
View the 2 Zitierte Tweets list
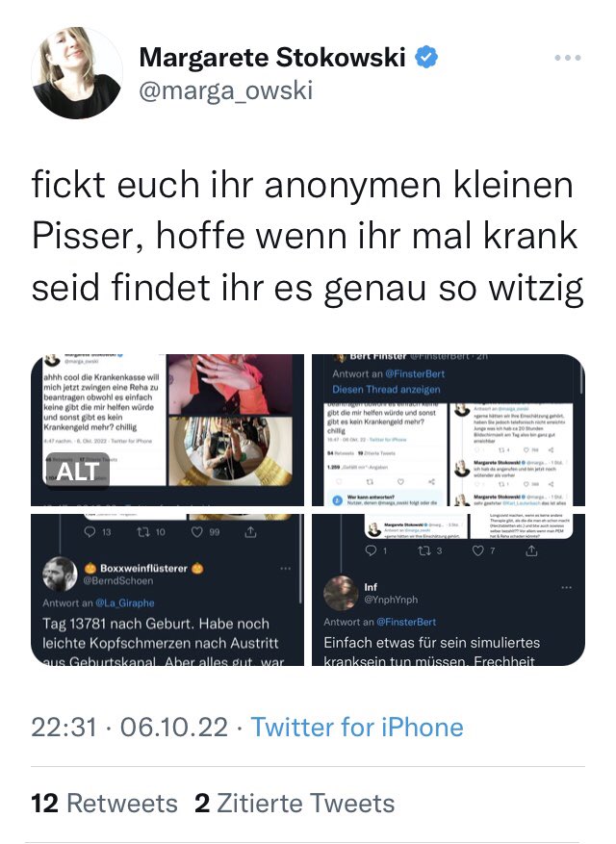pos(295,804)
